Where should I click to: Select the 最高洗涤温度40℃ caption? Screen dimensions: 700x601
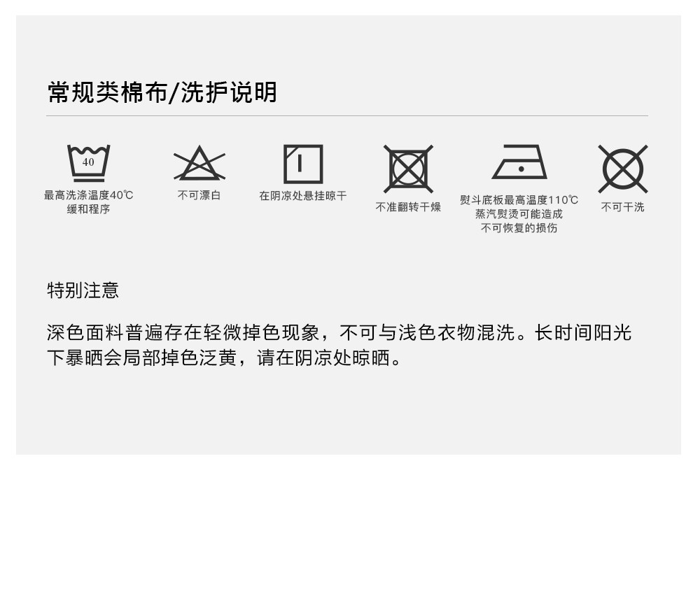click(88, 195)
